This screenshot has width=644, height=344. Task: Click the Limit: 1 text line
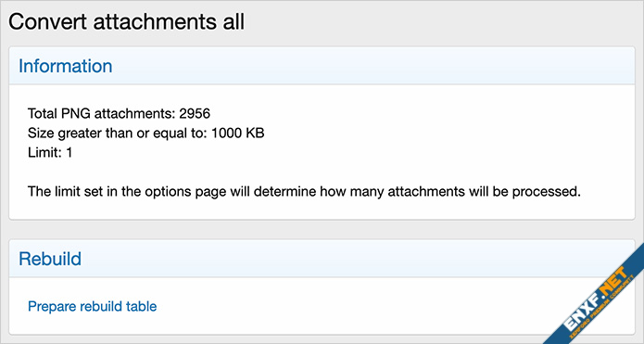tap(50, 153)
